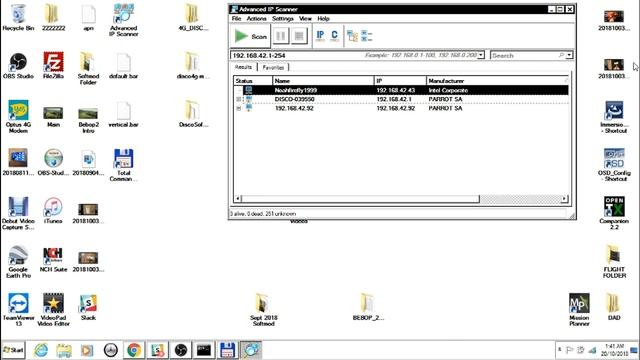The width and height of the screenshot is (640, 360).
Task: Pause the scan in Advanced IP Scanner
Action: (x=281, y=36)
